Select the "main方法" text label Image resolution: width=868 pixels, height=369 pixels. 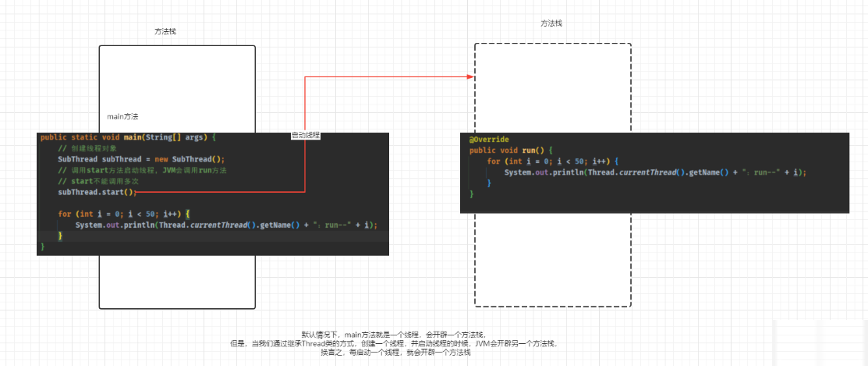[x=122, y=116]
